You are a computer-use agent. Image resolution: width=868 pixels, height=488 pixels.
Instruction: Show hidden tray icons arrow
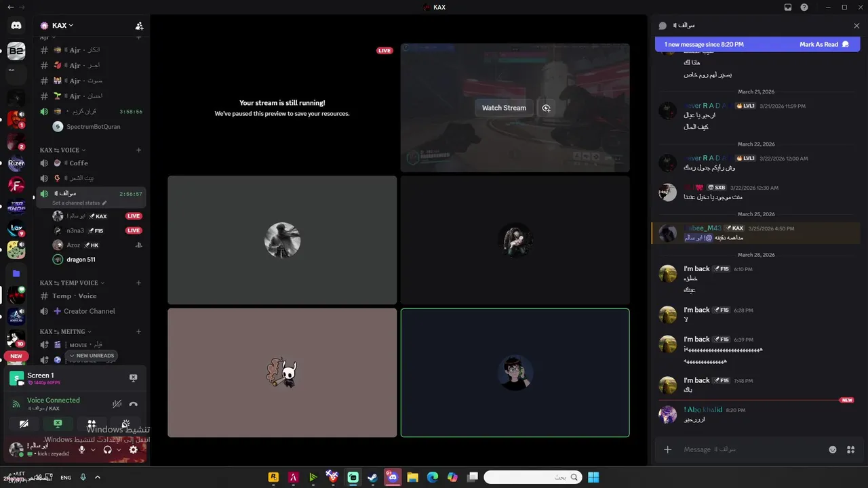(x=97, y=477)
